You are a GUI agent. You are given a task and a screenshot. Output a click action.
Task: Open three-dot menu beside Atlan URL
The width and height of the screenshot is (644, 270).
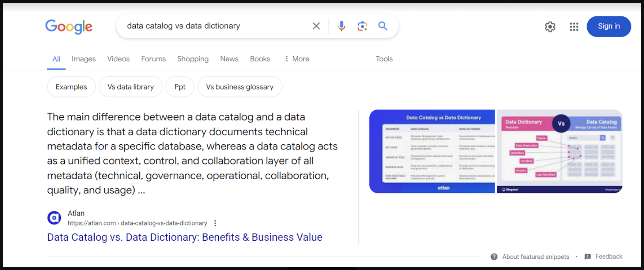[215, 223]
